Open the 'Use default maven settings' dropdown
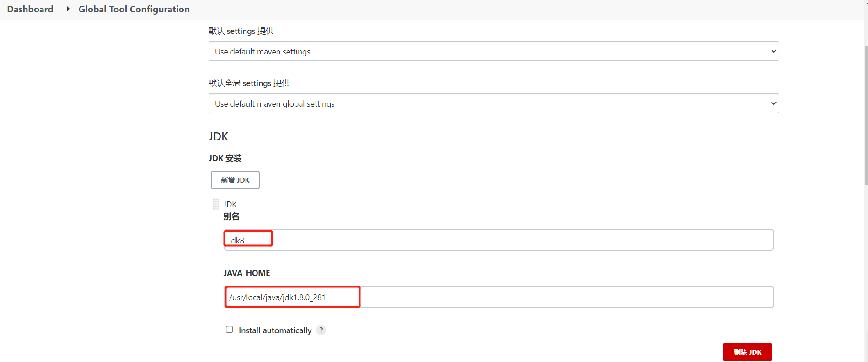This screenshot has width=868, height=362. pos(493,51)
